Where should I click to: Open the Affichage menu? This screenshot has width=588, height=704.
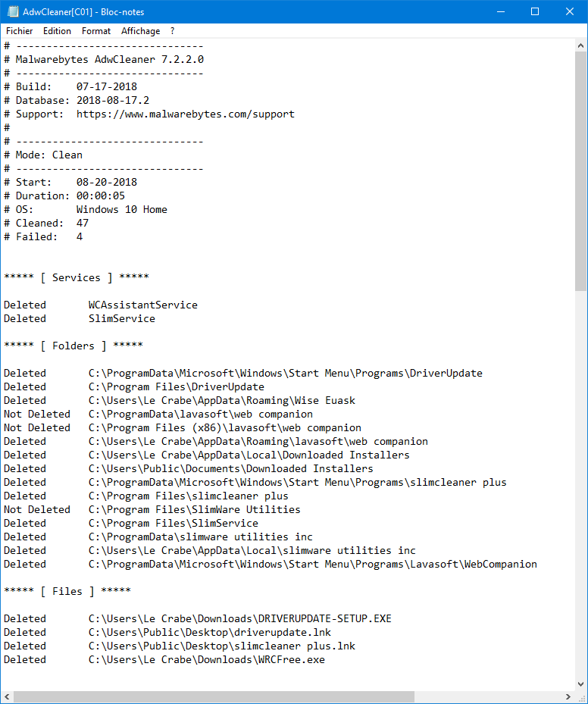(x=140, y=31)
